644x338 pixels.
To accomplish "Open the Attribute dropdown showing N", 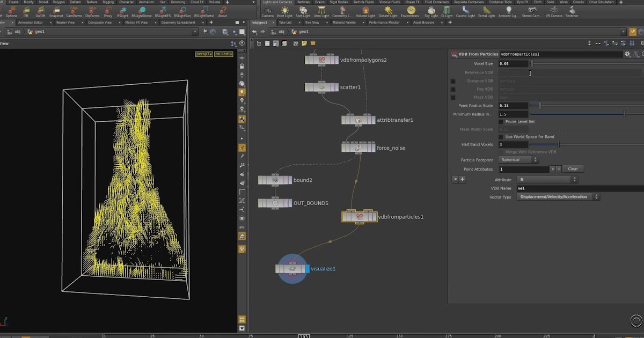I will click(547, 179).
